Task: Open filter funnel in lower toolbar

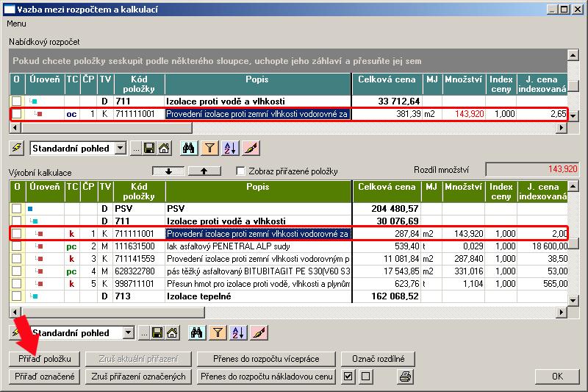Action: click(x=218, y=332)
